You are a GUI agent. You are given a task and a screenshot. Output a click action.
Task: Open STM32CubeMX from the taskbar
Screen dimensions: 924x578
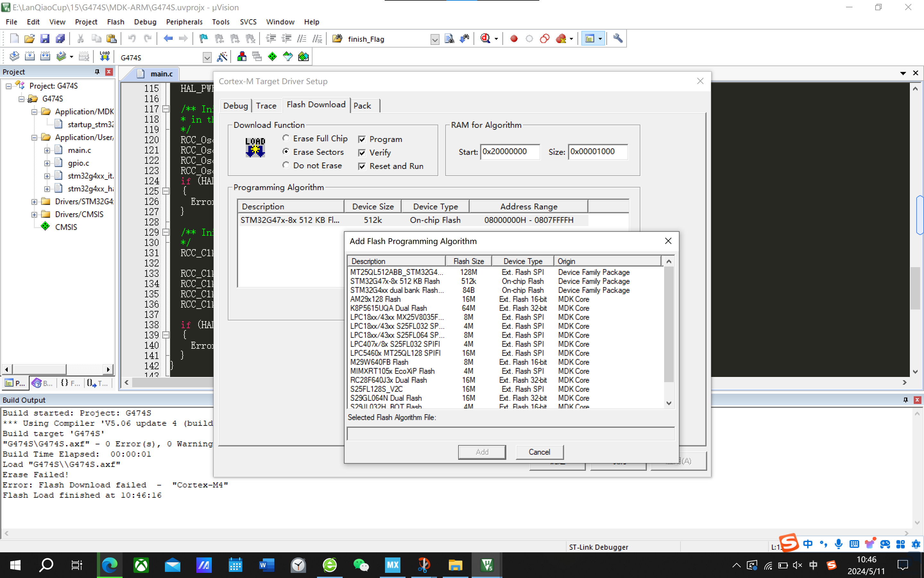pos(392,565)
